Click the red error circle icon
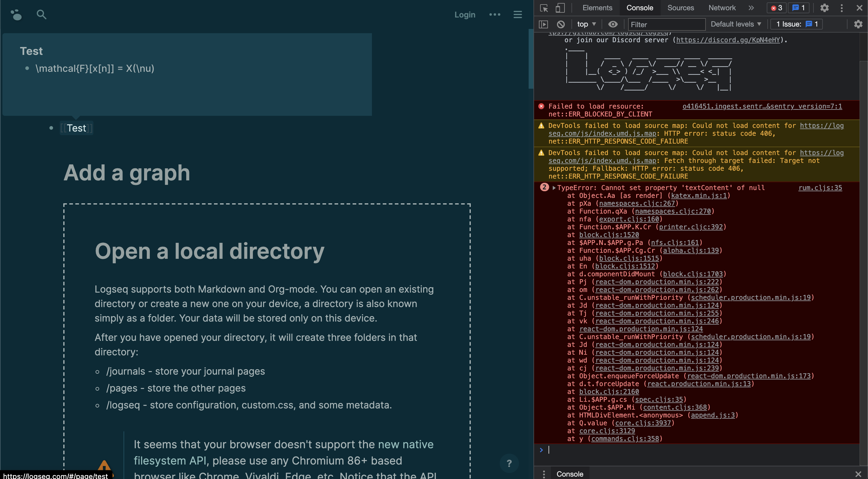 point(541,106)
